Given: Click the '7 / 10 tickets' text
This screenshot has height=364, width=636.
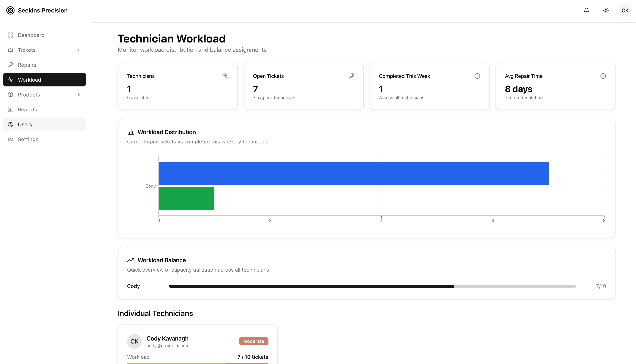Looking at the screenshot, I should coord(253,357).
